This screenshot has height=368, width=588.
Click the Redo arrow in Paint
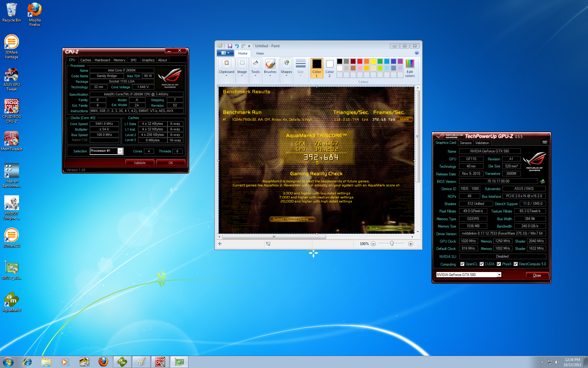(243, 46)
